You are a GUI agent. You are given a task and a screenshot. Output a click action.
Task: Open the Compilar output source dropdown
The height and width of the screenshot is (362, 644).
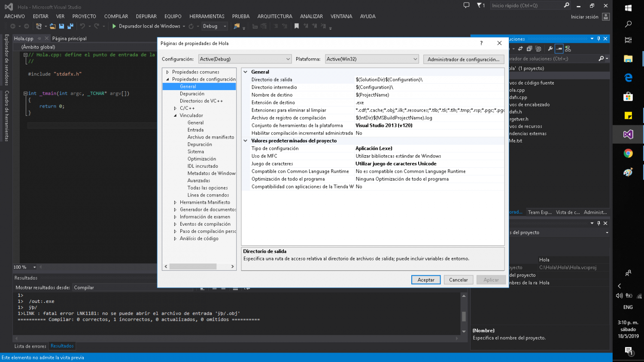(133, 287)
